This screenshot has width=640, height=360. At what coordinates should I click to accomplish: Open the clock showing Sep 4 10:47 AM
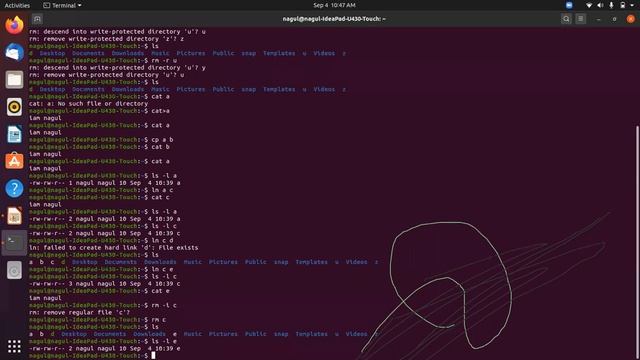click(x=334, y=5)
